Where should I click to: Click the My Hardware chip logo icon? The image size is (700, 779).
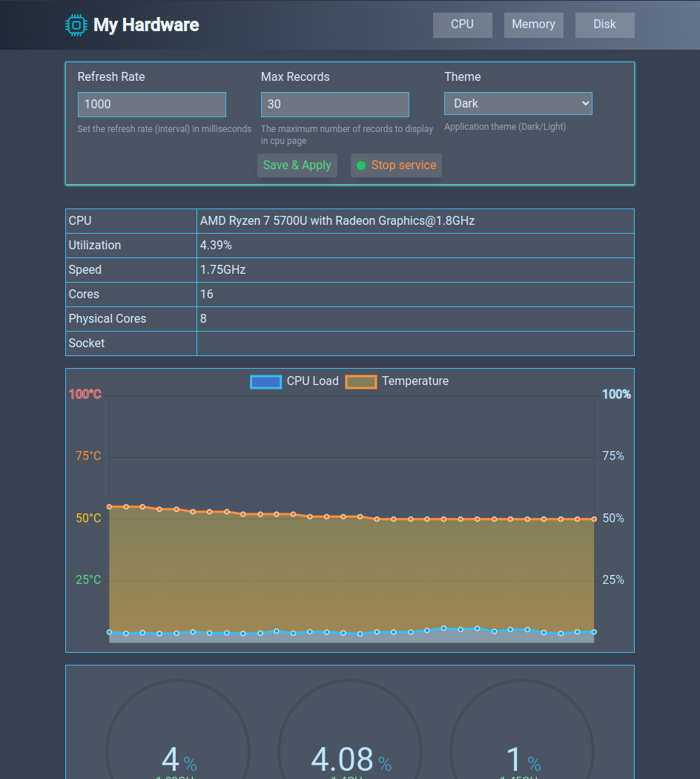pyautogui.click(x=75, y=24)
